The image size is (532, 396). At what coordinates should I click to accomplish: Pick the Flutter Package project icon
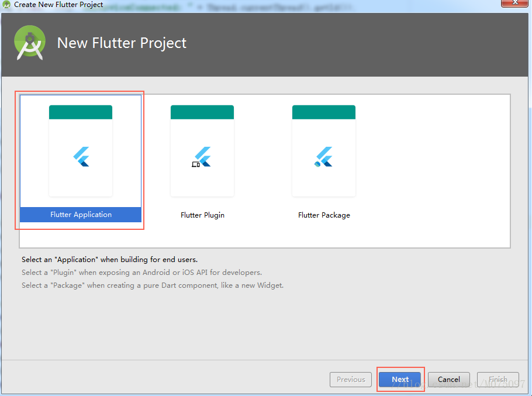point(324,151)
